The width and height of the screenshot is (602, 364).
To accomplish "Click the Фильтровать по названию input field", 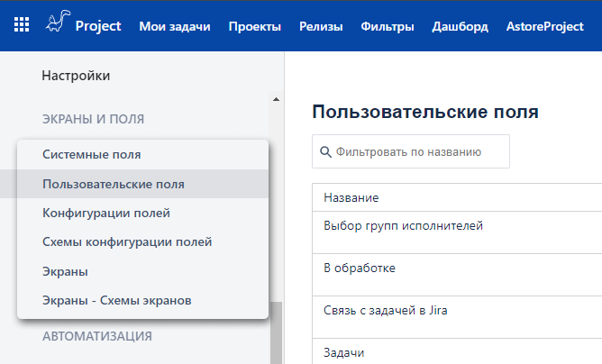I will click(x=411, y=151).
